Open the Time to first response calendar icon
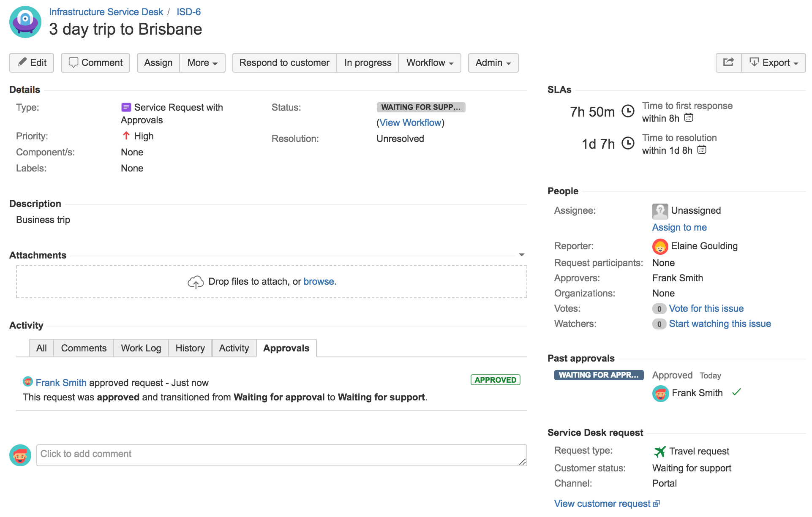 [689, 118]
